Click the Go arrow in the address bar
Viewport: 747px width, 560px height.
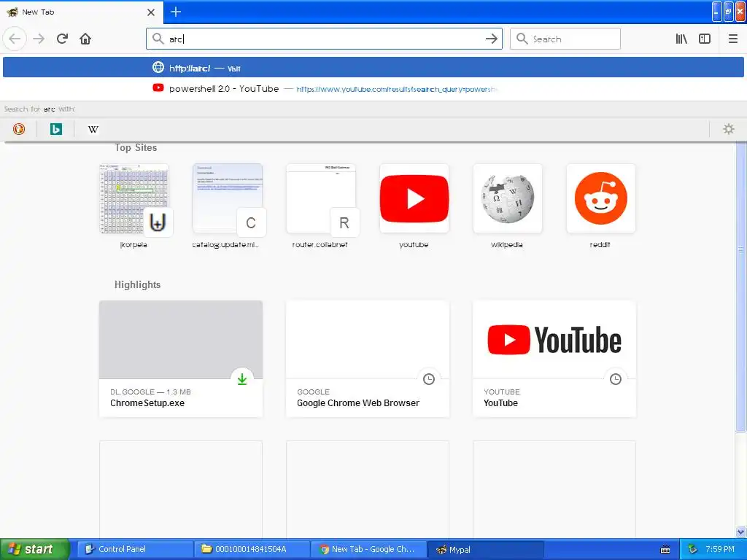(x=491, y=39)
